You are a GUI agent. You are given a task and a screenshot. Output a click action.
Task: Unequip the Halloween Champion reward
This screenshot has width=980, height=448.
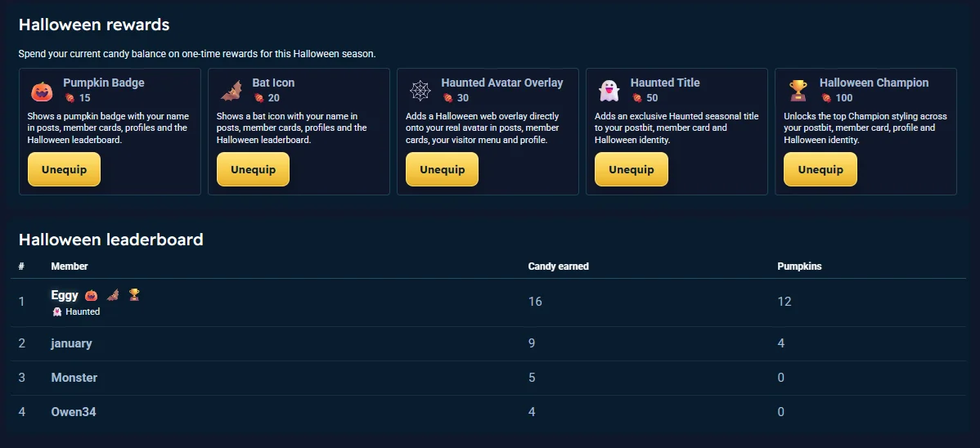point(820,169)
